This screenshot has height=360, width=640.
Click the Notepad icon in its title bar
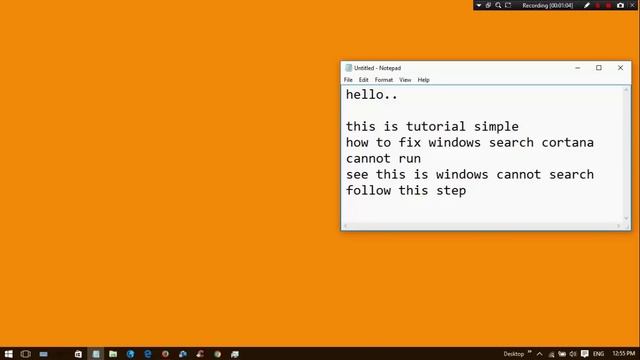click(x=349, y=68)
